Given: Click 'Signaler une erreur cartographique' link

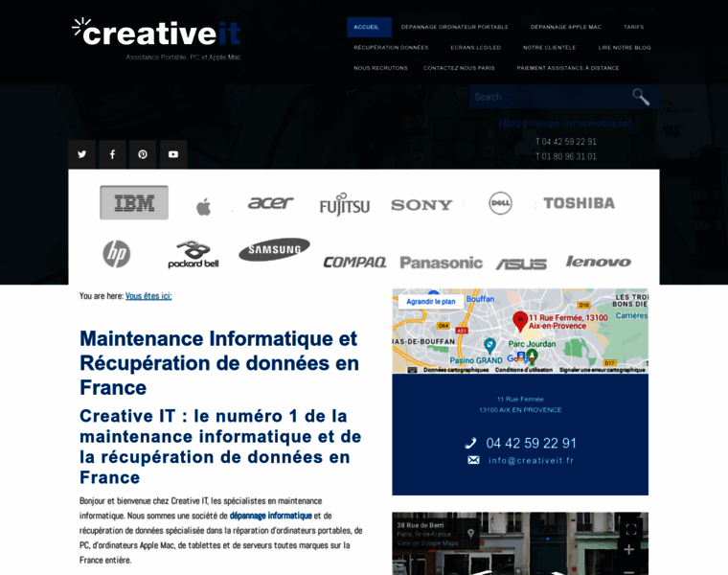Looking at the screenshot, I should pyautogui.click(x=603, y=370).
